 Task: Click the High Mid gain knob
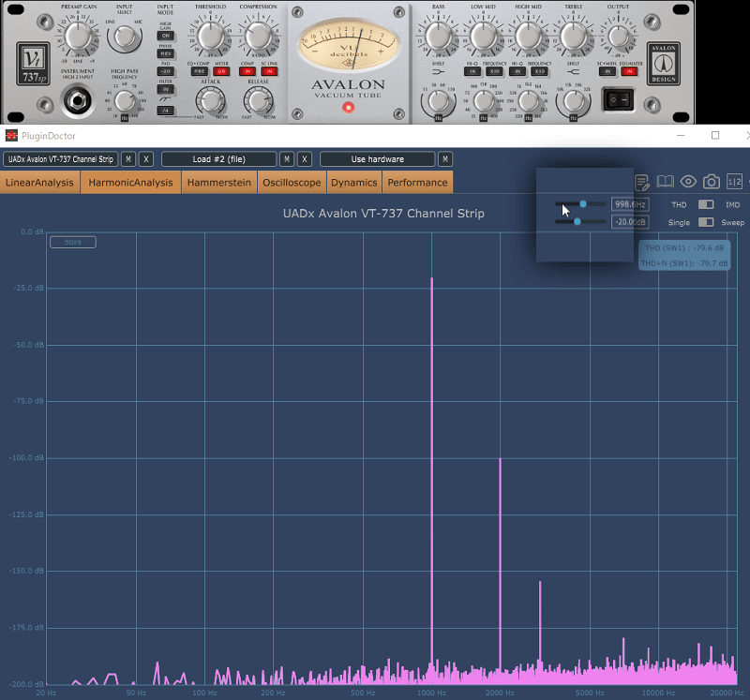[528, 36]
